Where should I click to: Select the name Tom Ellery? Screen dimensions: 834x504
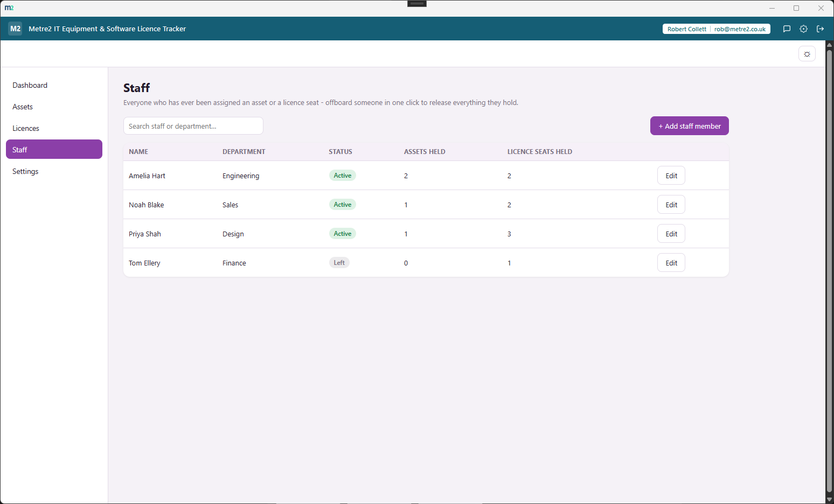144,263
